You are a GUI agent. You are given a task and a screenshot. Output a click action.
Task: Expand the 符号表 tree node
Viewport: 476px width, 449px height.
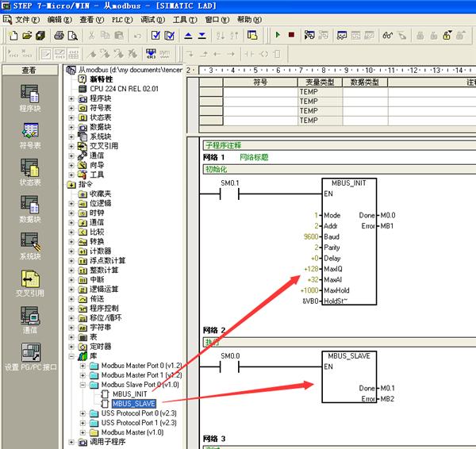coord(71,108)
